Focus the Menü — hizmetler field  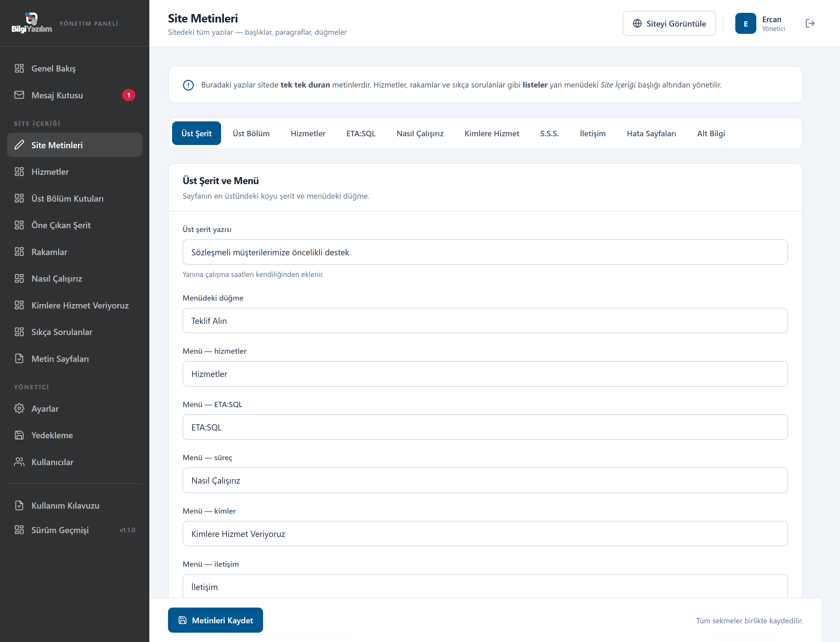[485, 374]
